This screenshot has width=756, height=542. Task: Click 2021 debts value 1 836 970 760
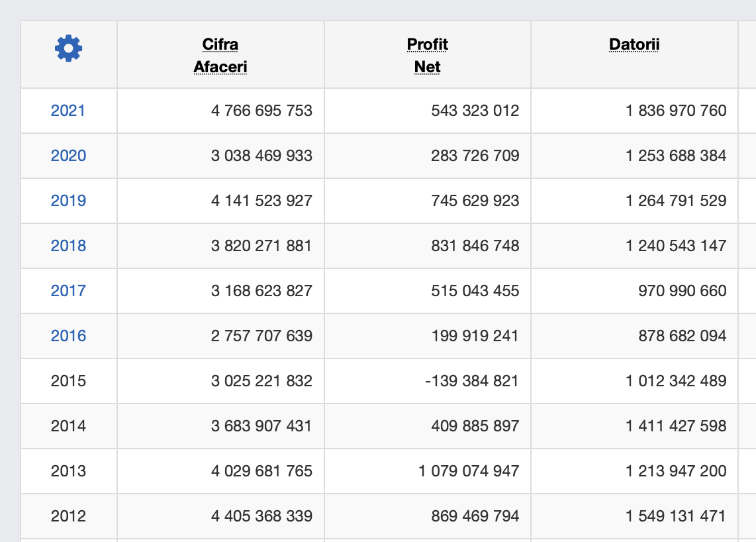pyautogui.click(x=676, y=111)
